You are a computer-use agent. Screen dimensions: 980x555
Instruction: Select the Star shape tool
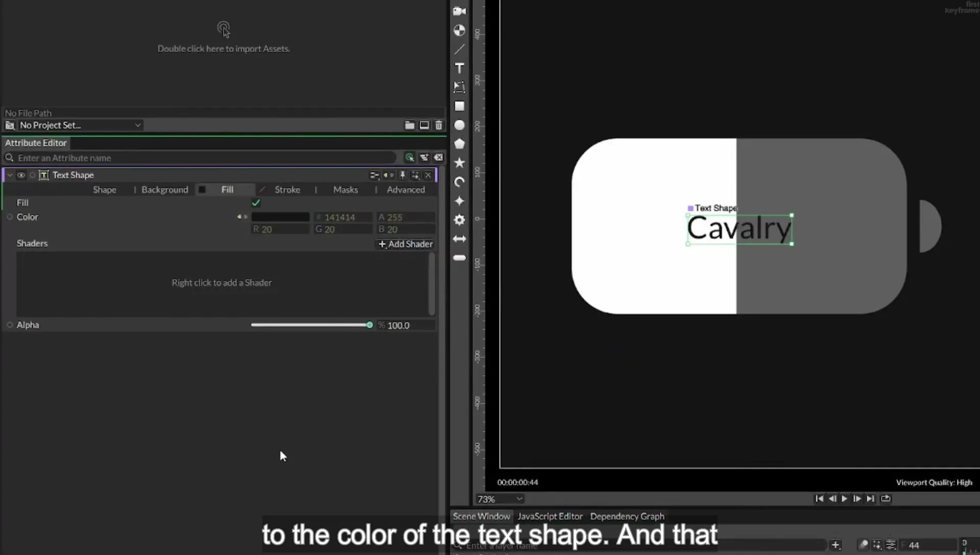459,163
